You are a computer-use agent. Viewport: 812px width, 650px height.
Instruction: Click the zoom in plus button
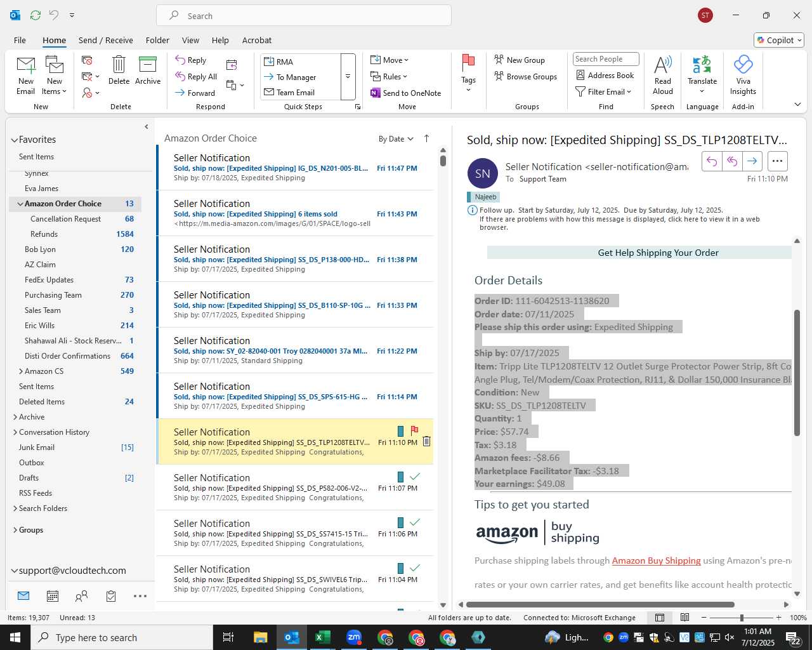[778, 618]
